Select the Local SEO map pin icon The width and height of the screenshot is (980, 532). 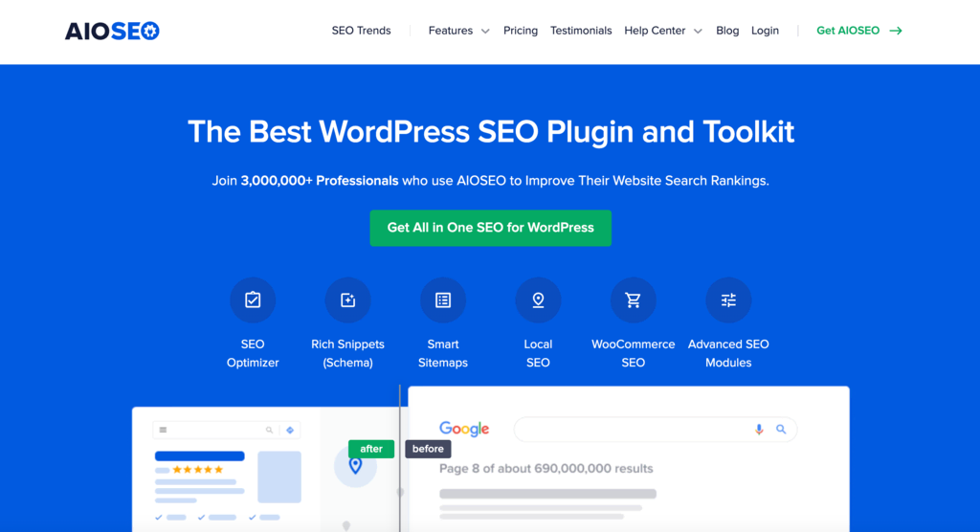(x=538, y=300)
